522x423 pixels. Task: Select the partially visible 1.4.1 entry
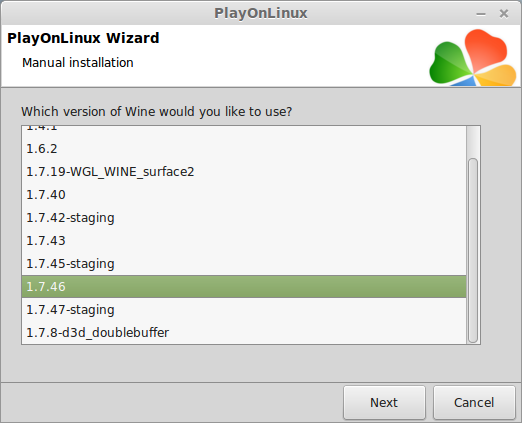coord(244,131)
